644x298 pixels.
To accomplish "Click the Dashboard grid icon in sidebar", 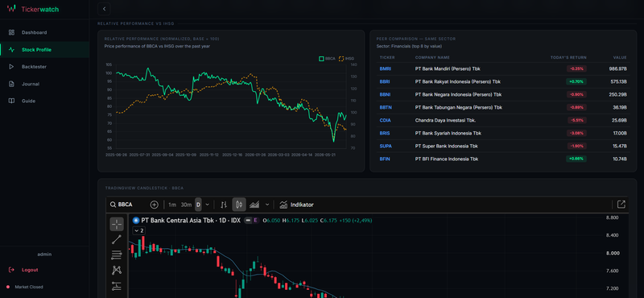I will pos(11,32).
